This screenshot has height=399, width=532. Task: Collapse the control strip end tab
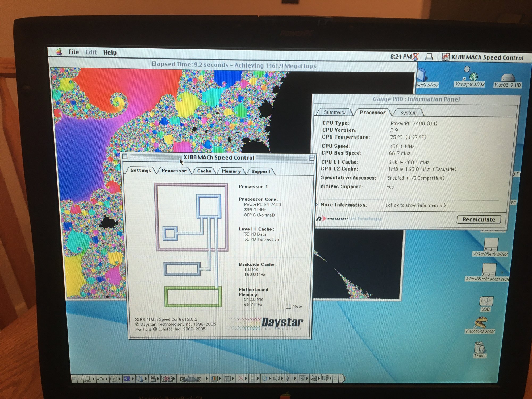[343, 378]
